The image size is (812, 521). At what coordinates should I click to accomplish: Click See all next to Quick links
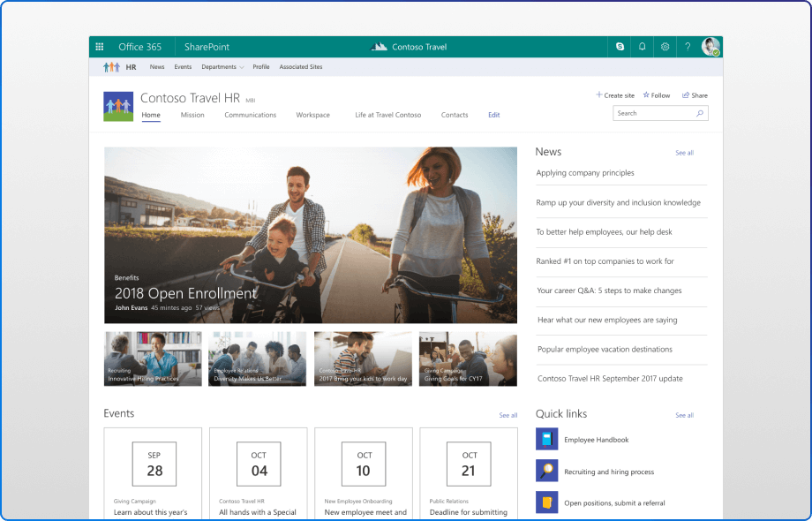point(685,415)
